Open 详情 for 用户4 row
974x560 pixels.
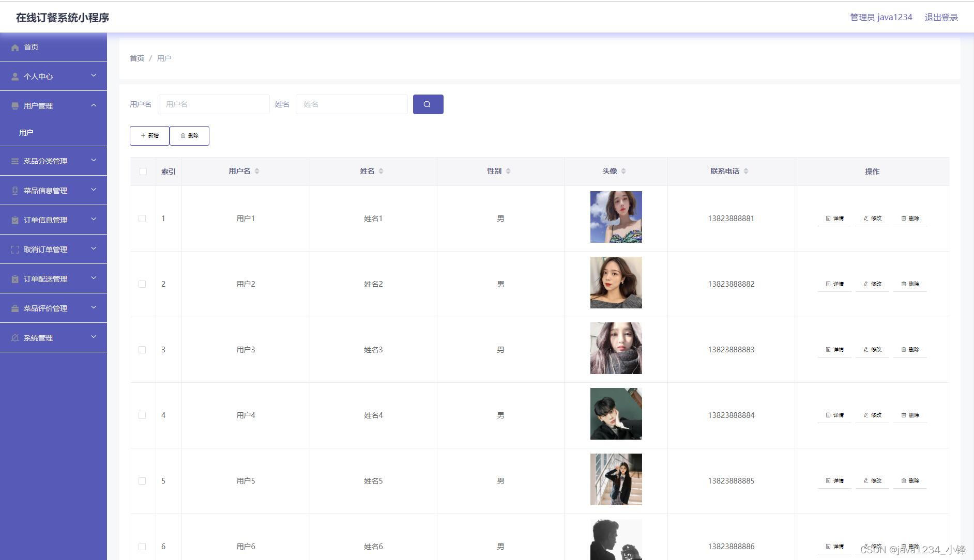[x=834, y=415]
